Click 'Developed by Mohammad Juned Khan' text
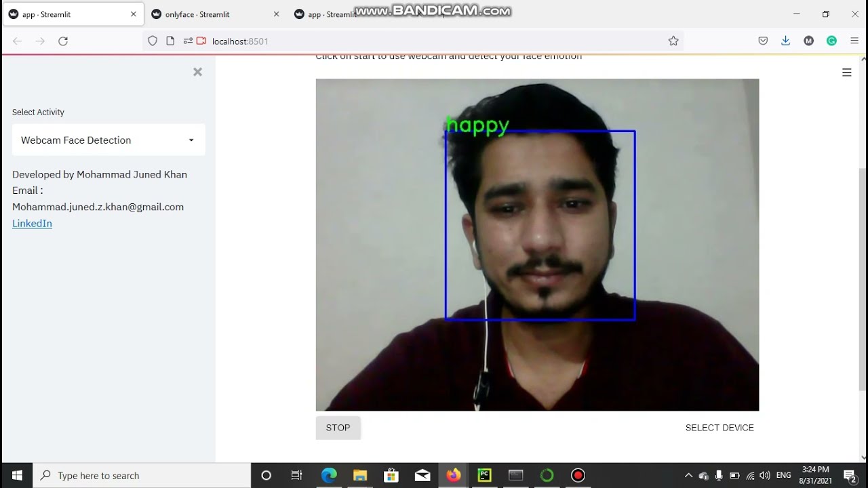The width and height of the screenshot is (868, 488). [x=100, y=174]
